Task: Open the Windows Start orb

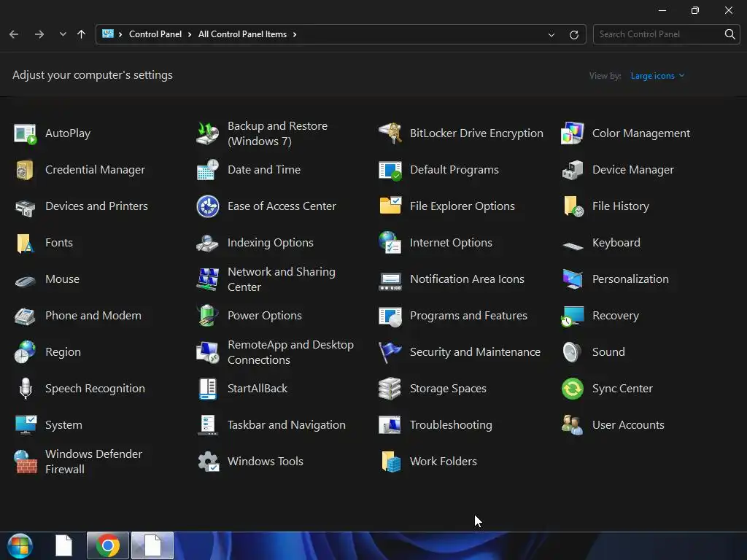Action: 20,545
